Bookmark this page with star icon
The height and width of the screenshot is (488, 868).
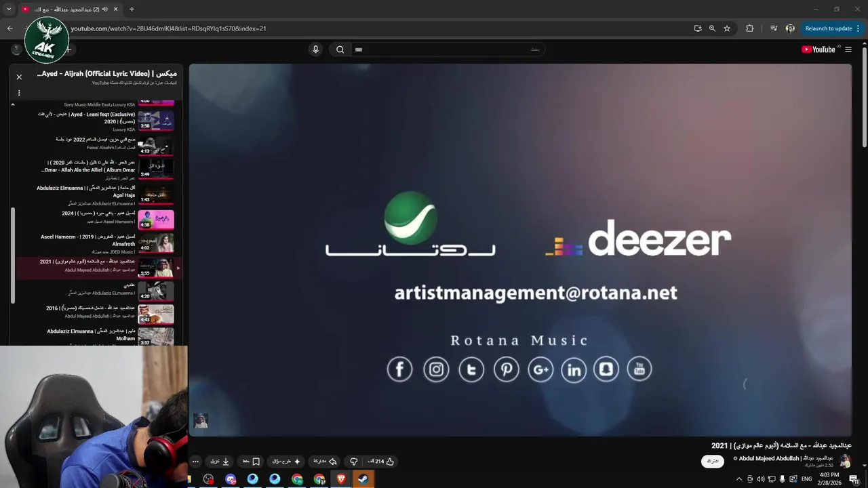pos(727,28)
